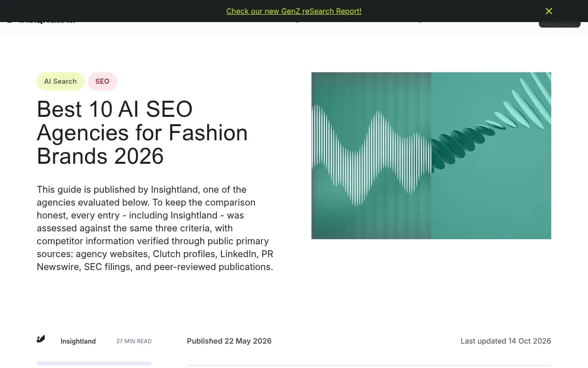
Task: Click the article title about AI SEO Agencies
Action: tap(142, 132)
